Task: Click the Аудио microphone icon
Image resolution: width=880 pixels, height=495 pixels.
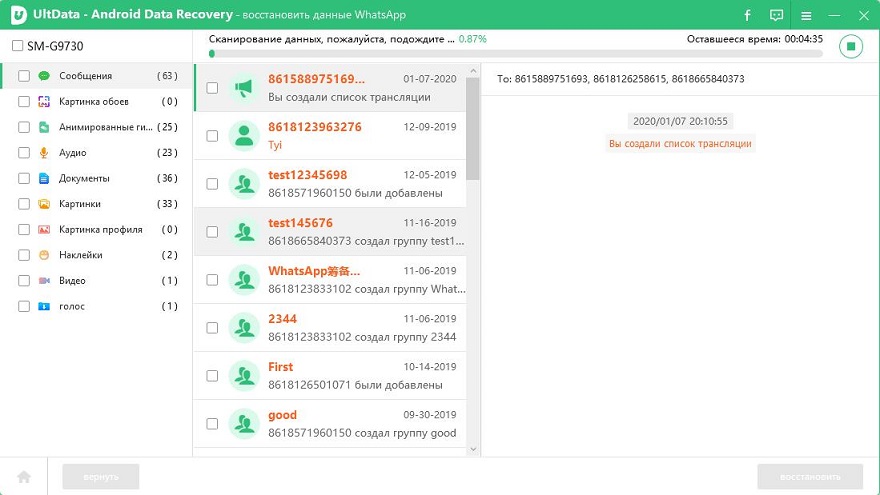Action: [x=44, y=153]
